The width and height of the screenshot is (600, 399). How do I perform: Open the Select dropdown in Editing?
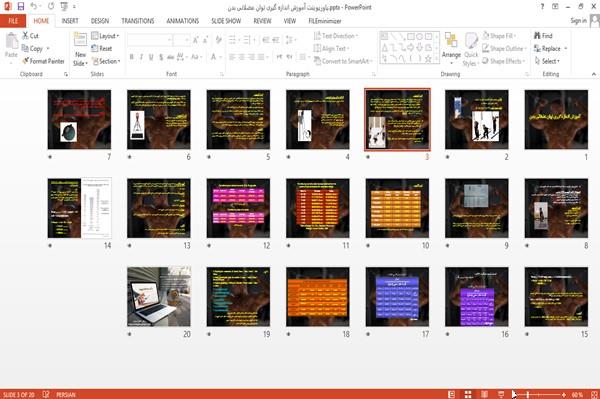click(547, 61)
